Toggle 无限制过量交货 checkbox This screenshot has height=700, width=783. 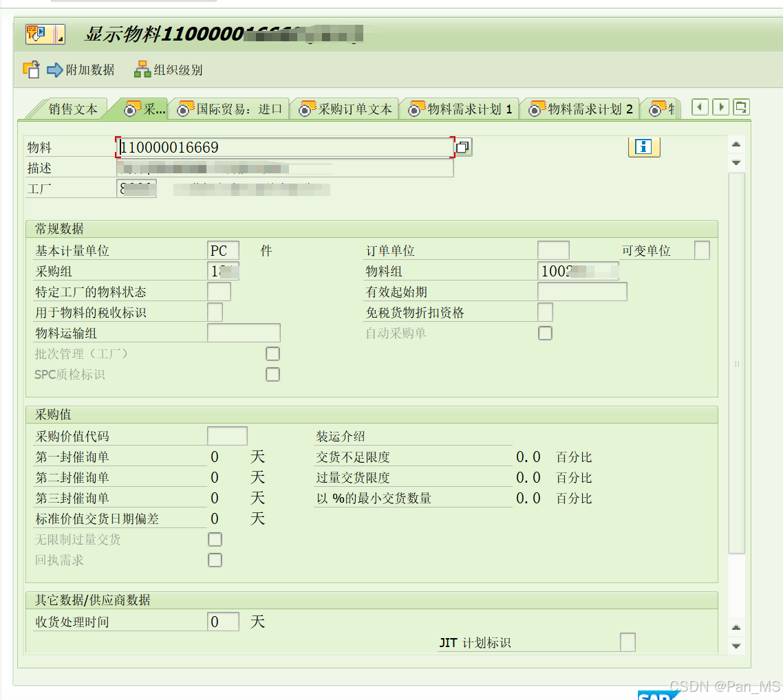click(215, 539)
